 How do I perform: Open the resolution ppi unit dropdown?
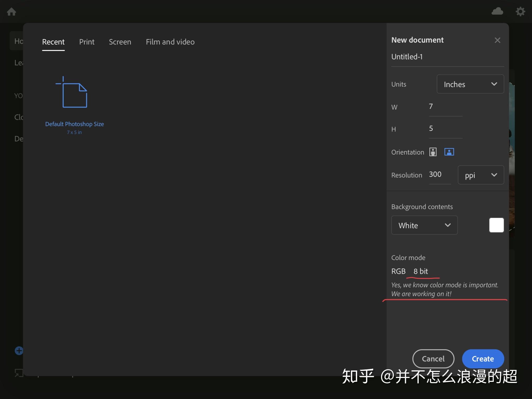click(x=481, y=175)
